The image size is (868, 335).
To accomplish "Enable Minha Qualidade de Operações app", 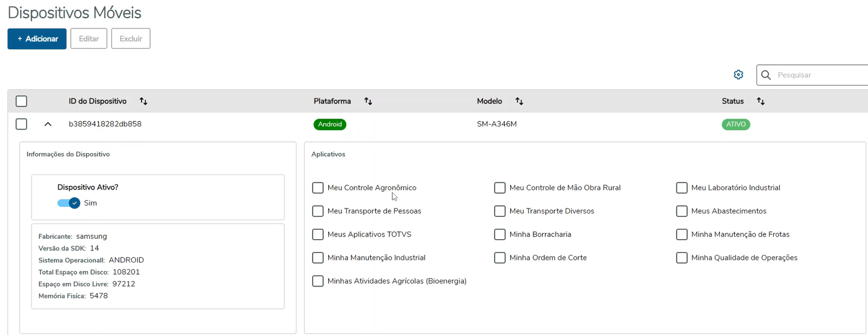I will pos(681,257).
